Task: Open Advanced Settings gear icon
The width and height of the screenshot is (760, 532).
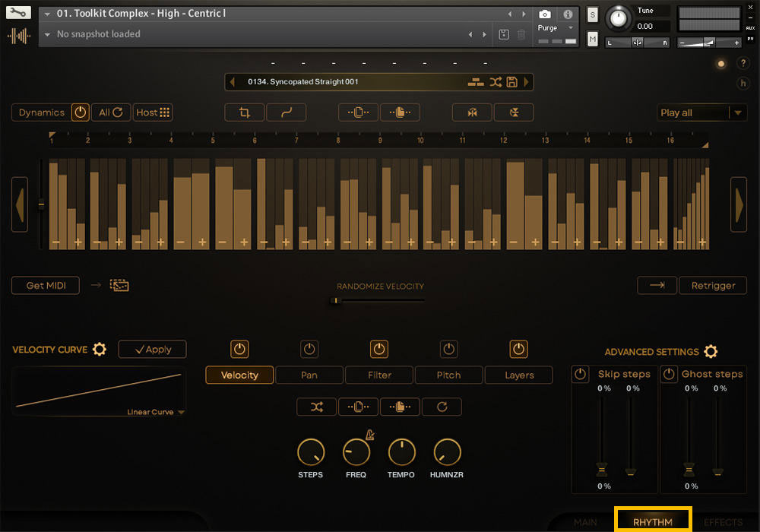Action: [x=711, y=352]
